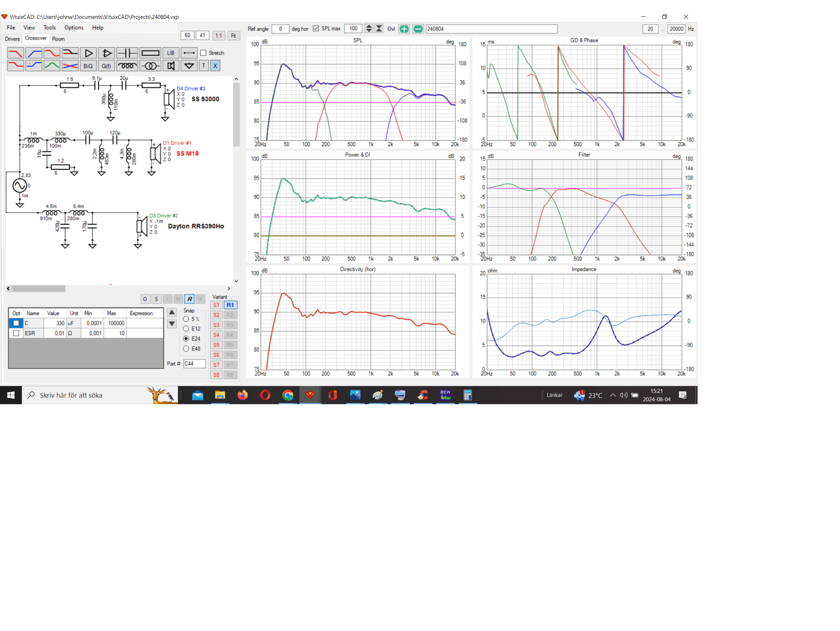Increase value with up triangle button
Viewport: 840px width, 631px height.
[x=172, y=313]
